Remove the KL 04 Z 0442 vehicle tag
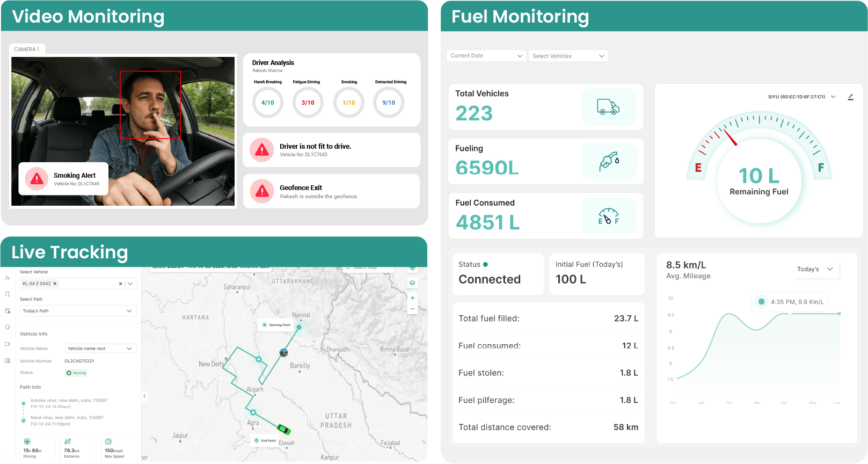This screenshot has width=868, height=464. click(55, 284)
